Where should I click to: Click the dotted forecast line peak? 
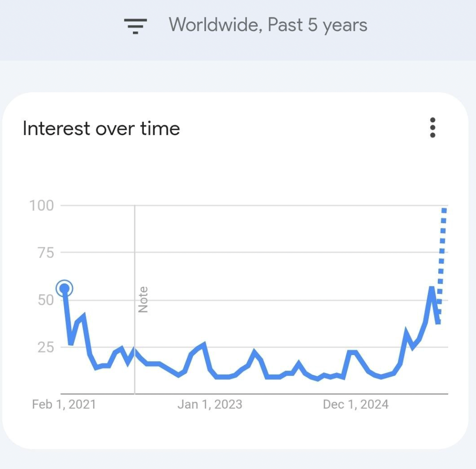click(443, 210)
